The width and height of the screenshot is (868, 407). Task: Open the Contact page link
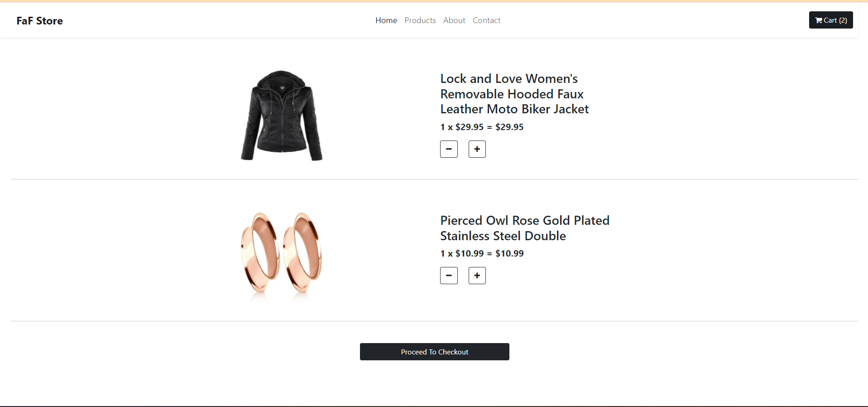(487, 20)
